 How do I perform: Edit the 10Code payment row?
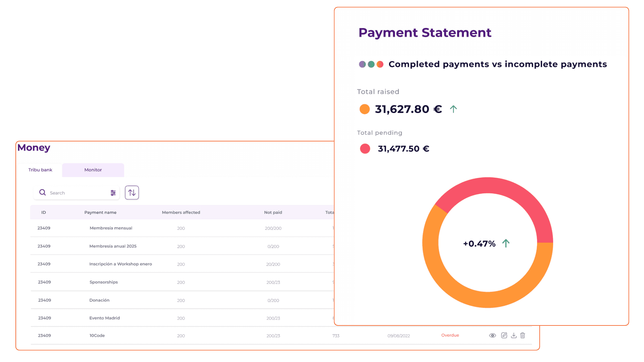(x=504, y=336)
